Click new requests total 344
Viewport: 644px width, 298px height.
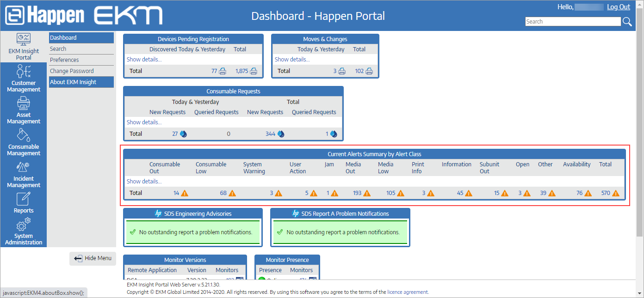pos(270,134)
